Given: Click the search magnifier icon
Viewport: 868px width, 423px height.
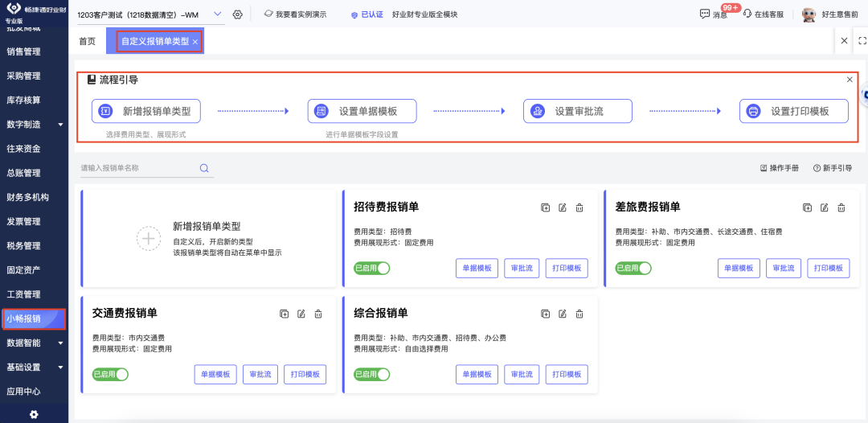Looking at the screenshot, I should coord(204,168).
